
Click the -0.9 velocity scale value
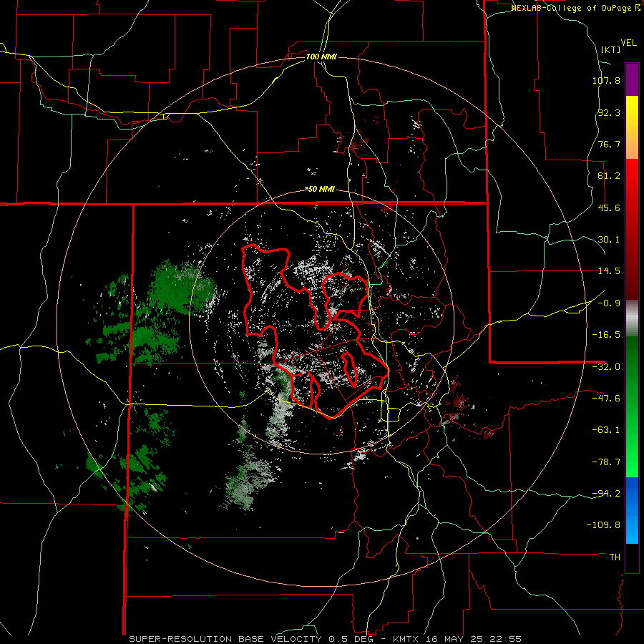click(x=609, y=303)
